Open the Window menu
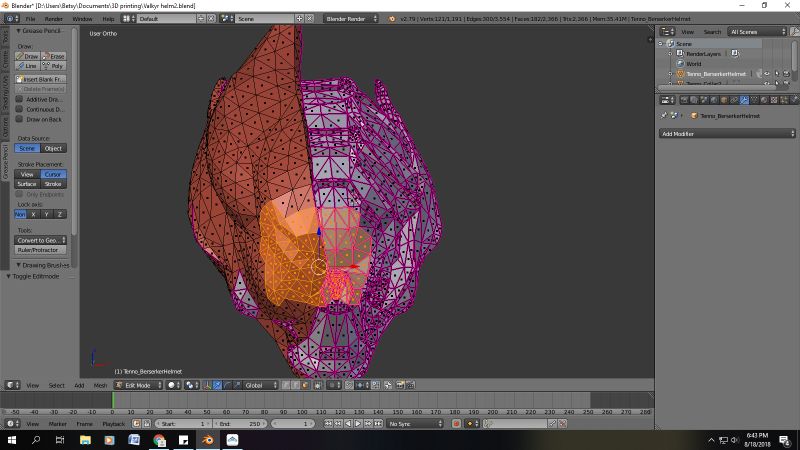This screenshot has width=800, height=450. pos(82,19)
